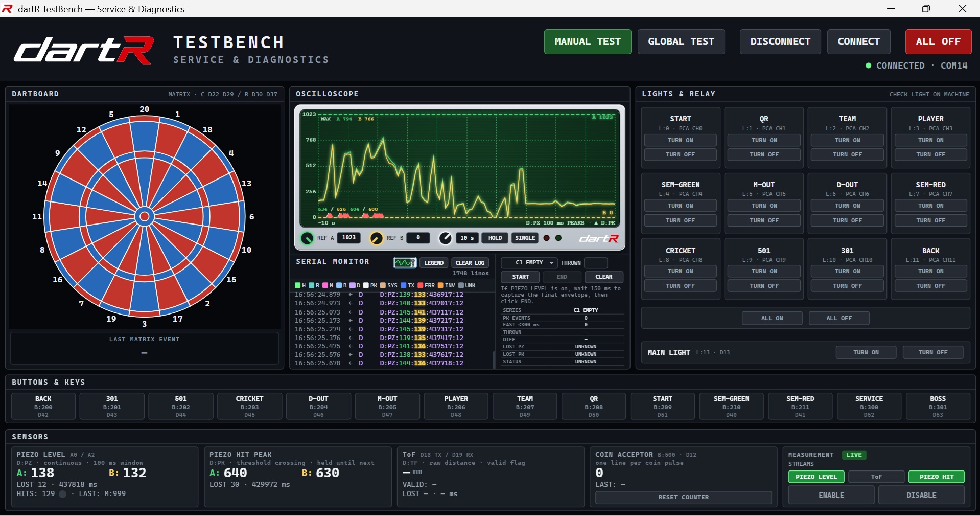Click the dartboard bullseye

click(x=145, y=217)
